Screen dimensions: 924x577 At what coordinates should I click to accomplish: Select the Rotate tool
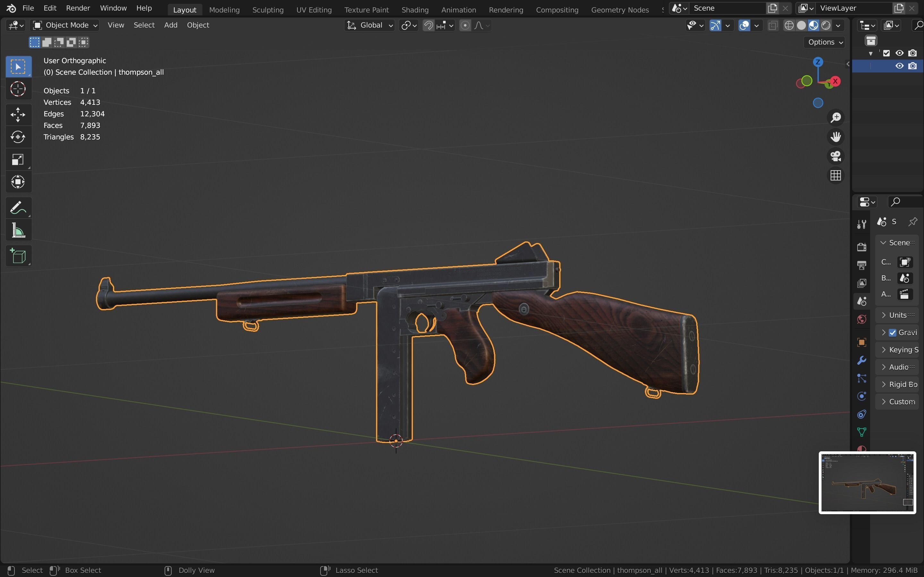pos(18,137)
